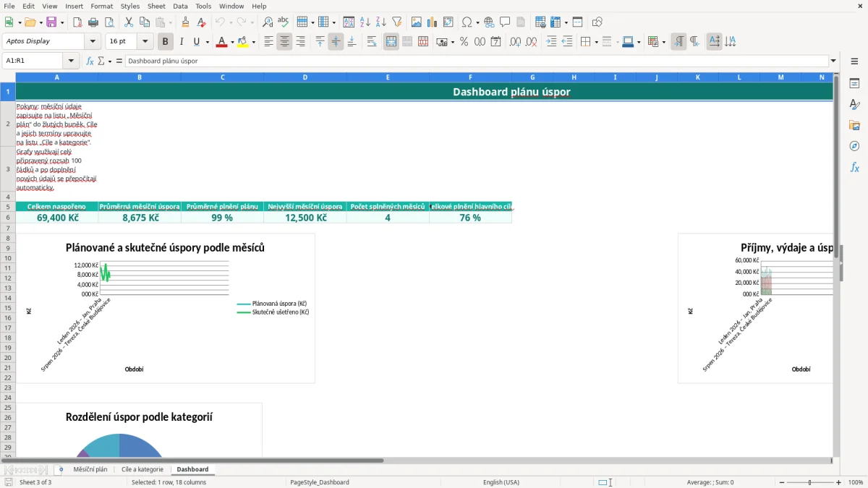The image size is (868, 488).
Task: Toggle bold formatting
Action: pos(166,42)
